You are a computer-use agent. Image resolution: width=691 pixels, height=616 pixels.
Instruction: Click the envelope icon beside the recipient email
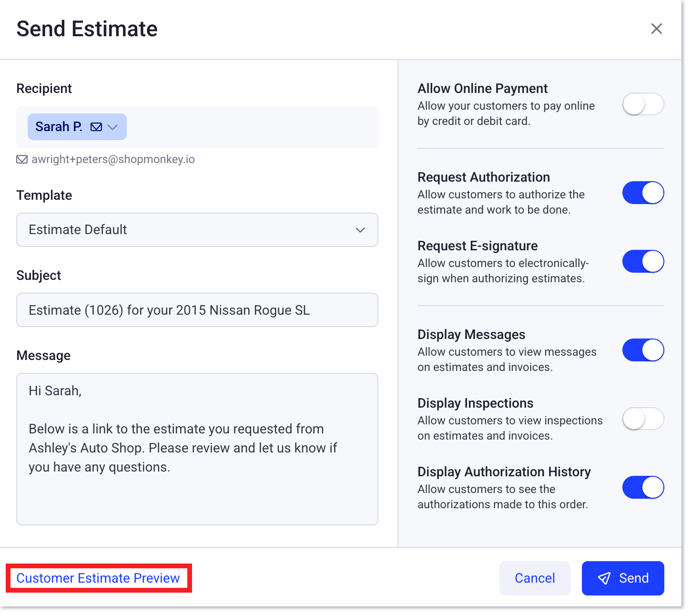(22, 159)
